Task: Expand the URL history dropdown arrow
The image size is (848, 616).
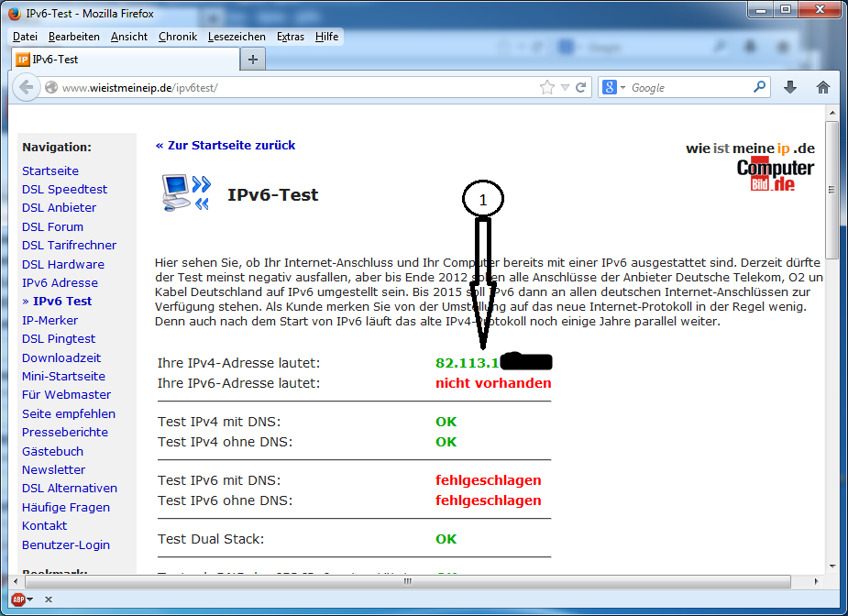Action: pyautogui.click(x=565, y=88)
